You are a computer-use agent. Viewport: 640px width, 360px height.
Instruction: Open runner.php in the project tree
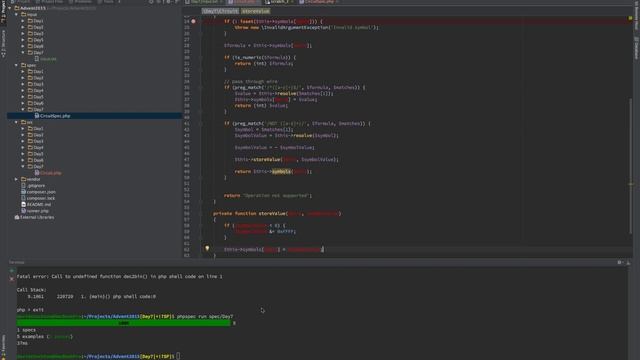click(38, 211)
